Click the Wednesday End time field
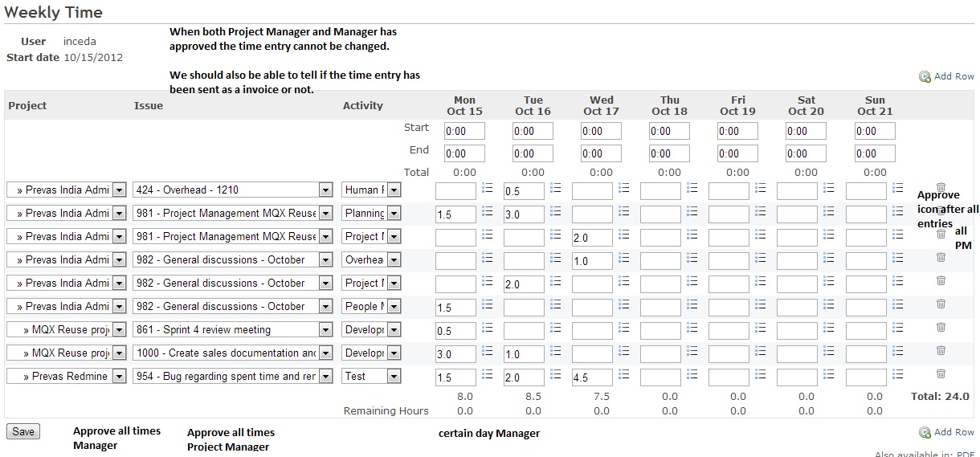The width and height of the screenshot is (980, 457). point(602,153)
